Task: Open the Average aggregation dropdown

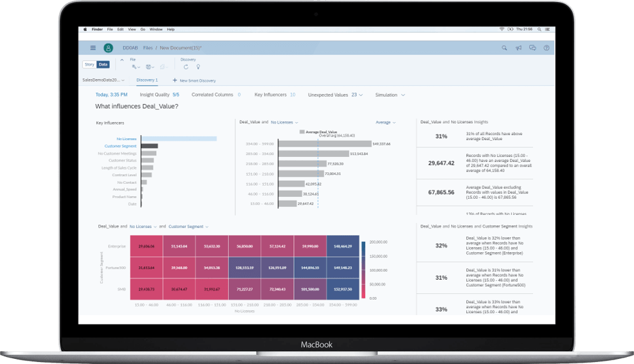Action: coord(386,122)
